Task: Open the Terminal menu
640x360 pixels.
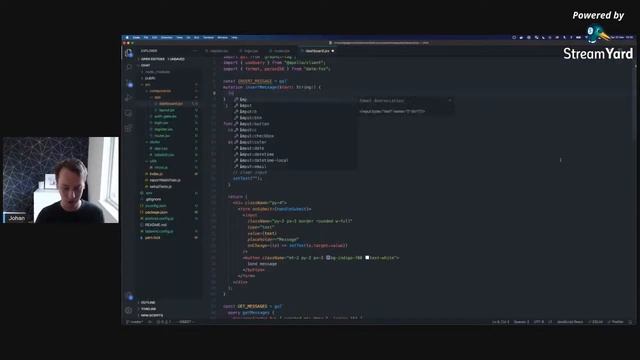Action: point(208,38)
